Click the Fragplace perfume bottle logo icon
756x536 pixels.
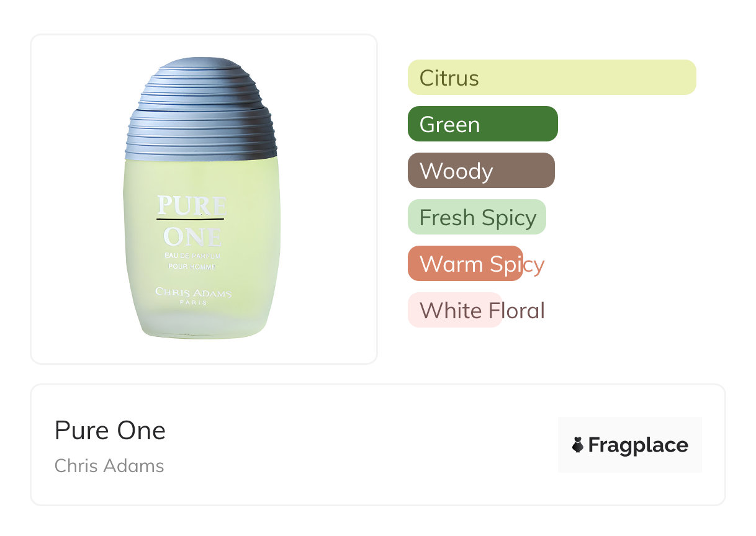[578, 445]
